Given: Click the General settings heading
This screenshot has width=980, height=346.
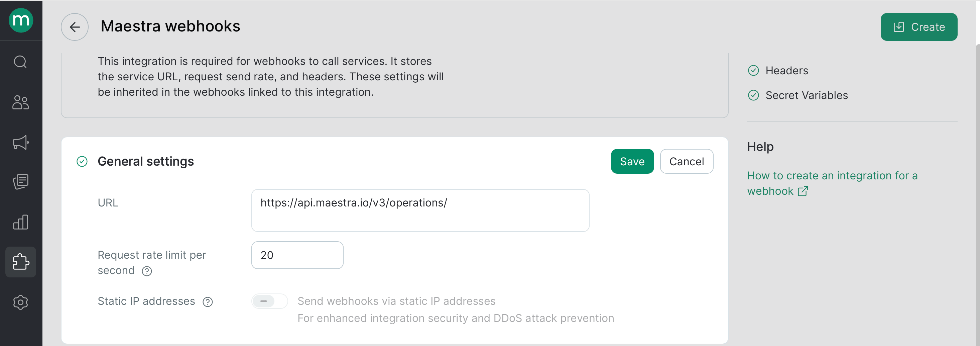Looking at the screenshot, I should click(146, 162).
